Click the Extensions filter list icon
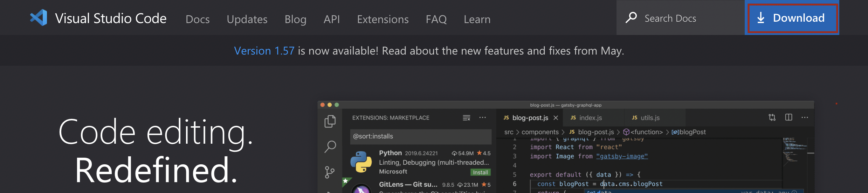The width and height of the screenshot is (868, 193). coord(467,118)
